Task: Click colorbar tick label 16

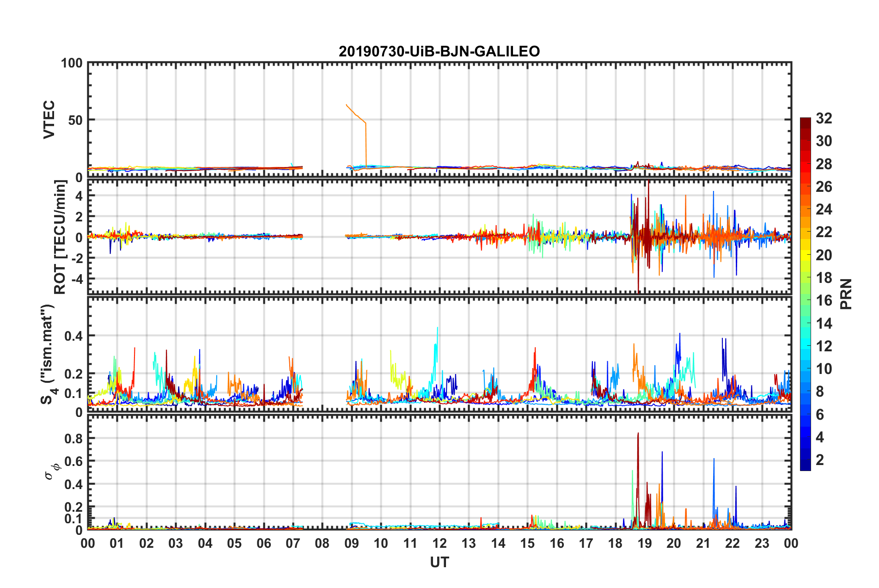Action: (x=824, y=300)
